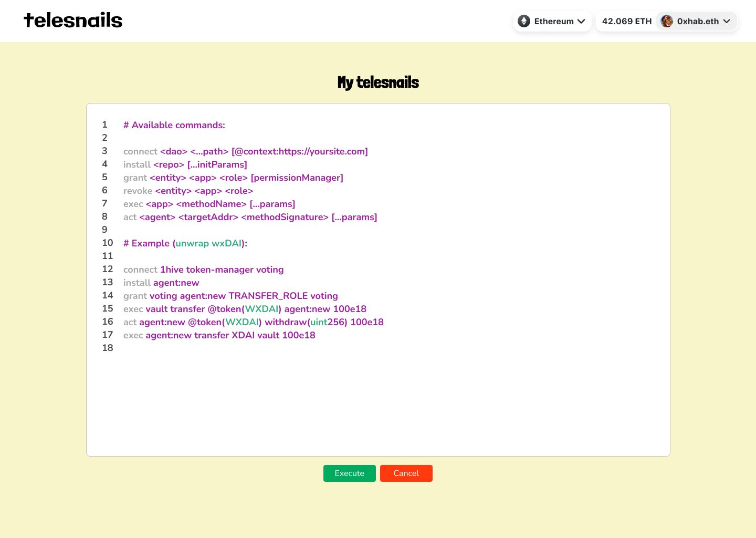Click the Execute button

click(350, 473)
